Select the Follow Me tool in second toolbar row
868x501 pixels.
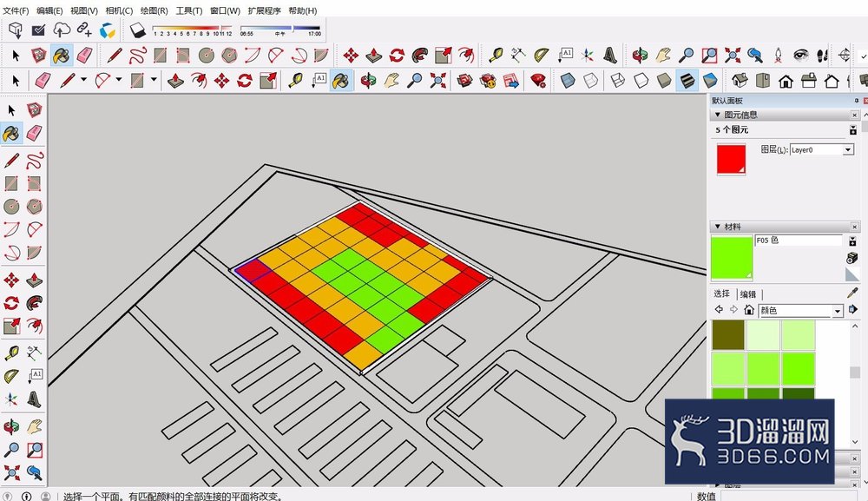point(420,56)
